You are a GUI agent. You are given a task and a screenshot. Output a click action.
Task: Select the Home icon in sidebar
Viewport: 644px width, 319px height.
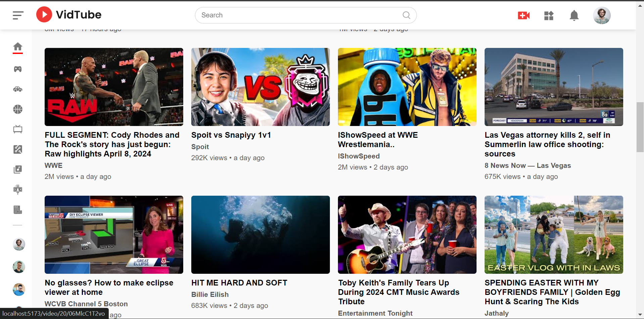pos(18,47)
